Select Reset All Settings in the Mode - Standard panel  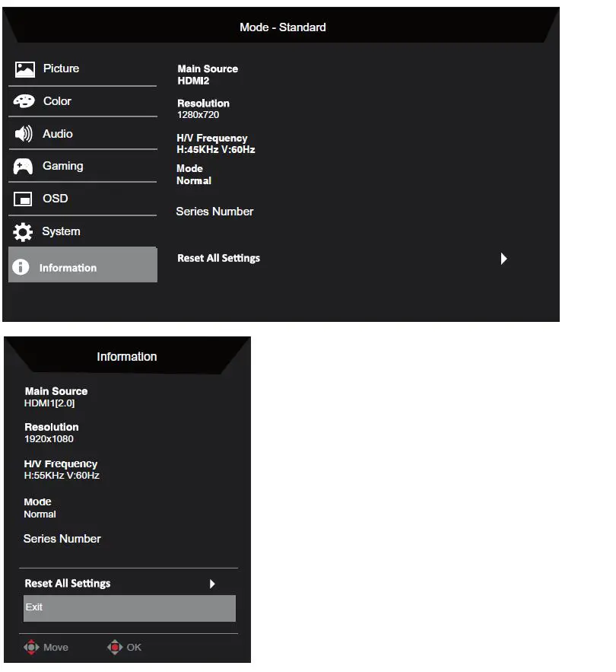(218, 258)
